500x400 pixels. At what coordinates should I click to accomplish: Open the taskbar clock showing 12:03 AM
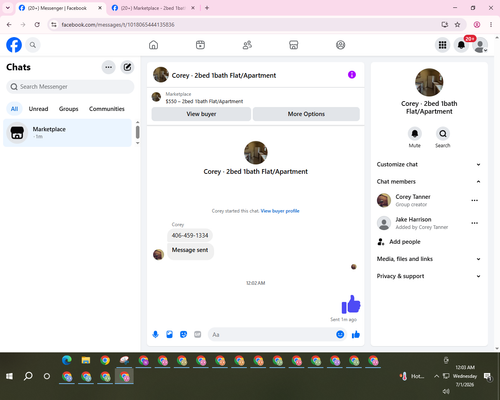click(465, 376)
